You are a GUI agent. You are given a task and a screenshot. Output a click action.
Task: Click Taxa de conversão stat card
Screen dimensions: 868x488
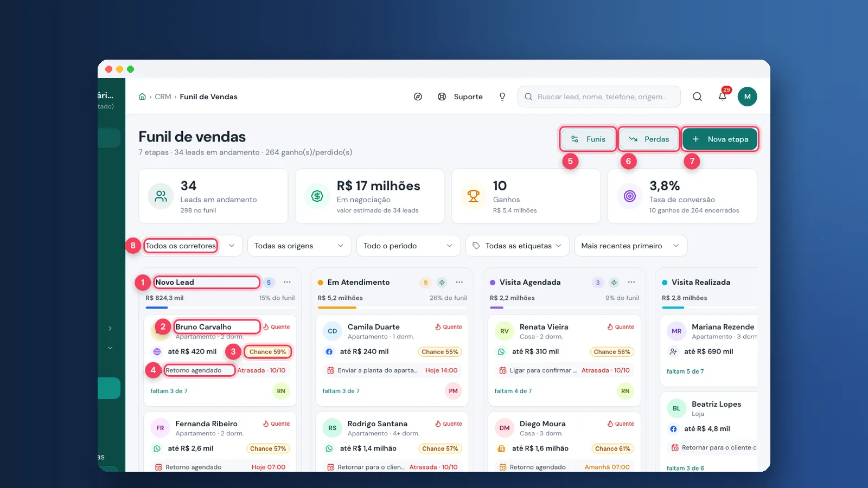coord(682,196)
